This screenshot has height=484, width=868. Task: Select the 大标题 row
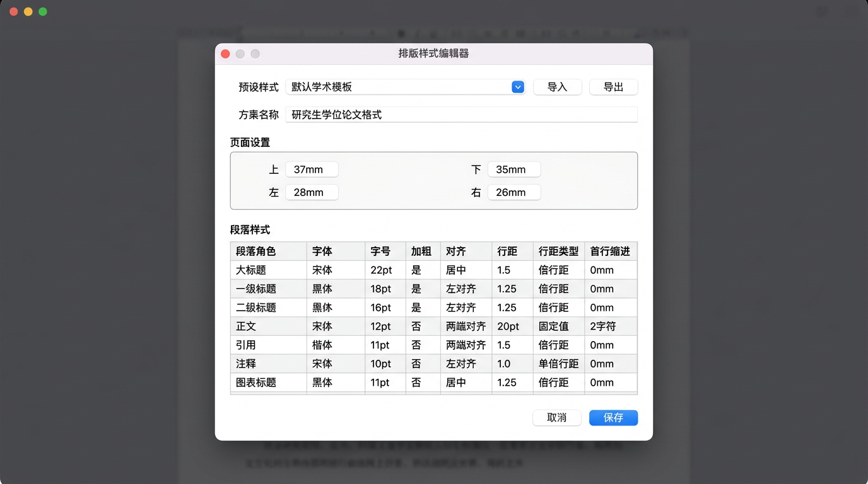(434, 270)
